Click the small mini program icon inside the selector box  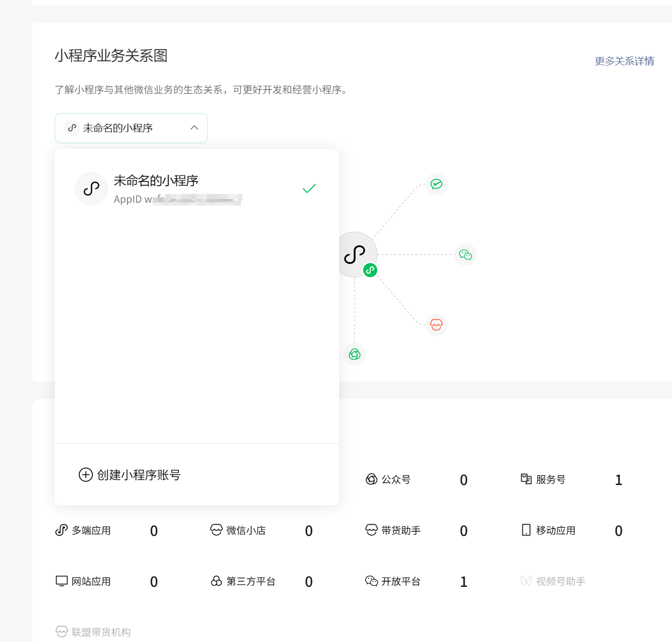coord(72,128)
